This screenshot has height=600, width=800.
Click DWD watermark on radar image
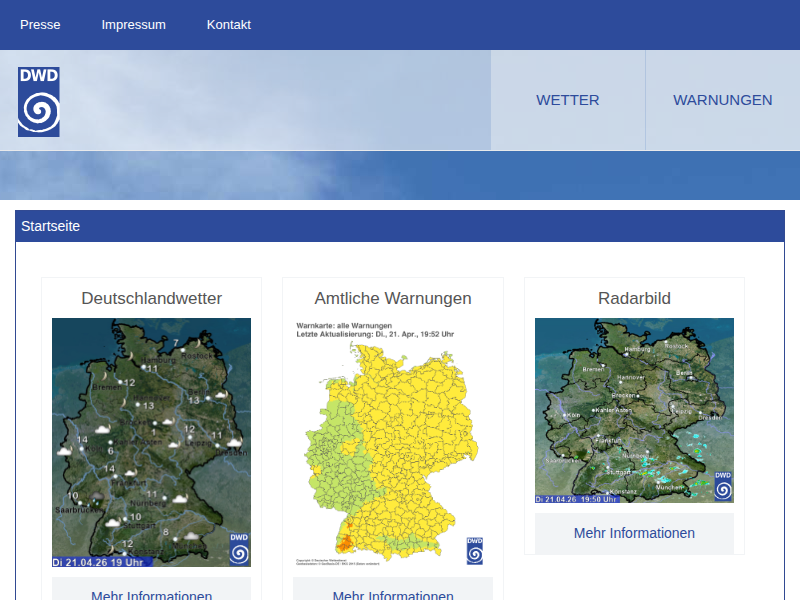[722, 485]
